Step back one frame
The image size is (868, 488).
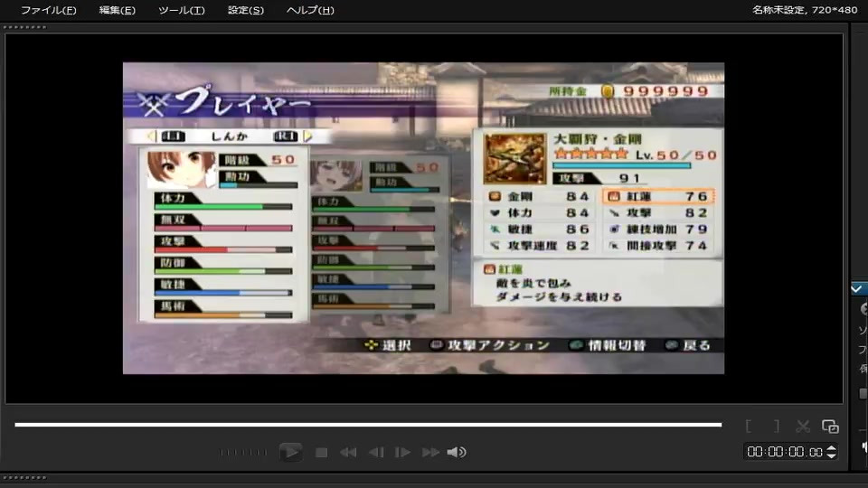coord(376,453)
